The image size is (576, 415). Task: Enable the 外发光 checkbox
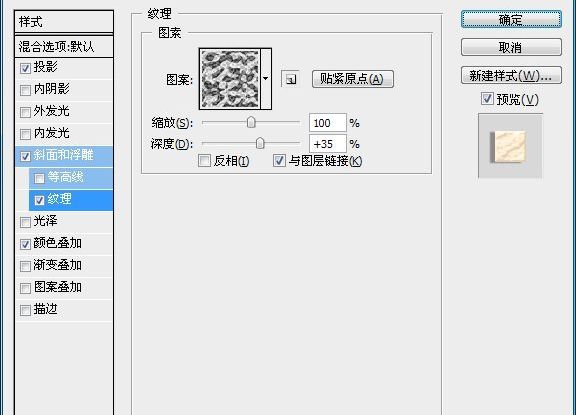tap(25, 112)
